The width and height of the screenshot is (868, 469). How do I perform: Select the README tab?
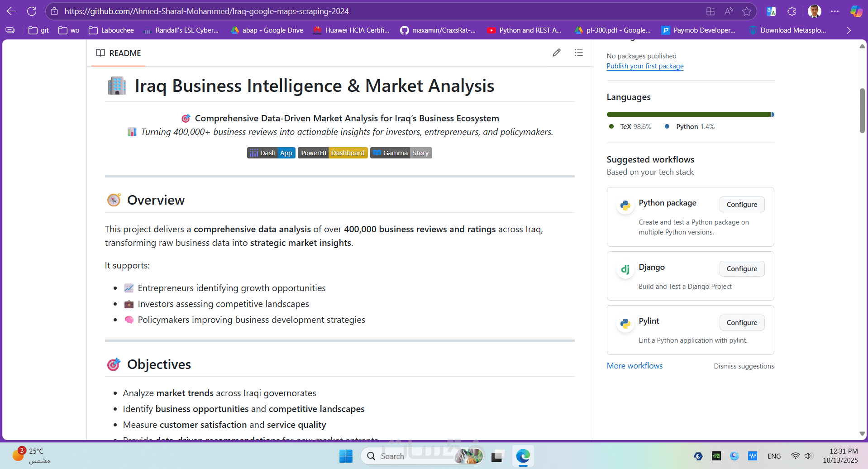[119, 53]
